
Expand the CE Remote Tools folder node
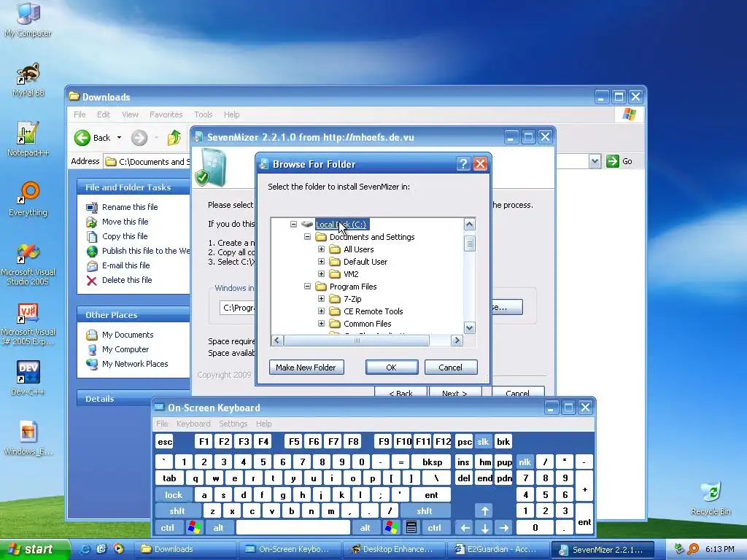click(321, 311)
